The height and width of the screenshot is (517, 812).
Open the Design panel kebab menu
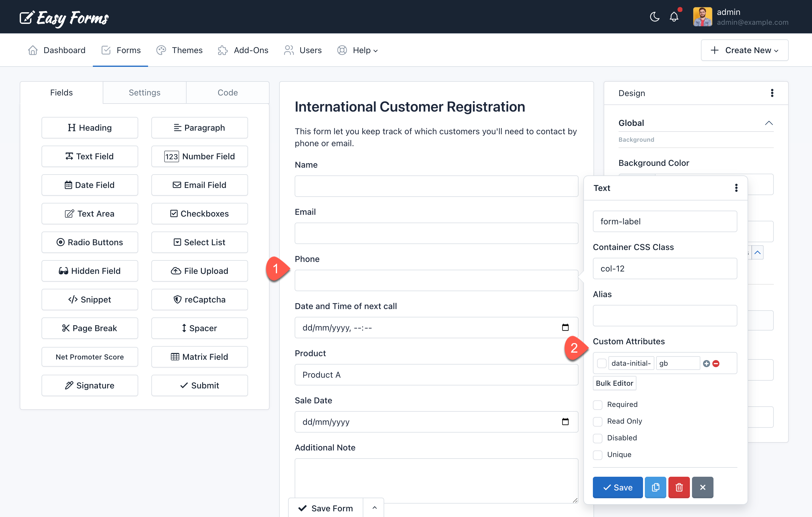pos(772,93)
